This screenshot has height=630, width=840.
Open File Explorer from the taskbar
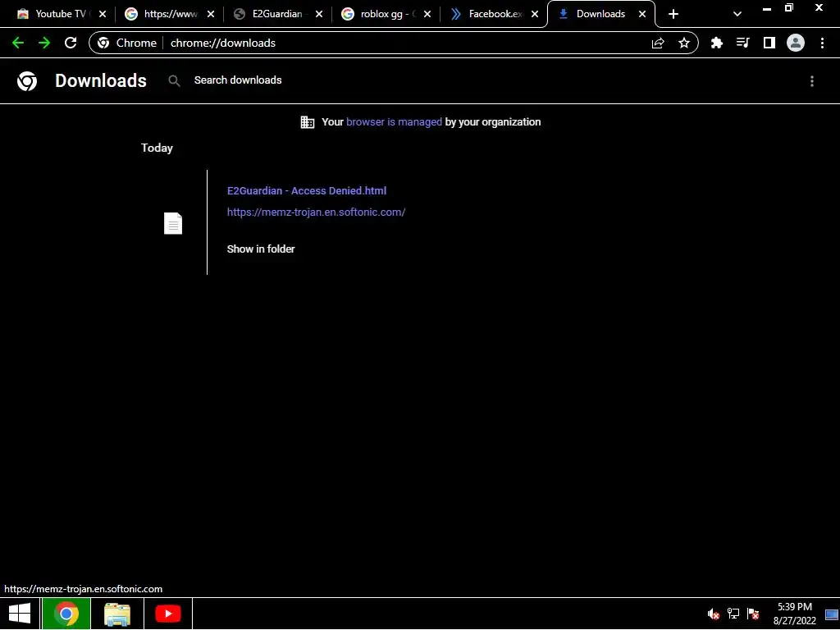point(117,614)
